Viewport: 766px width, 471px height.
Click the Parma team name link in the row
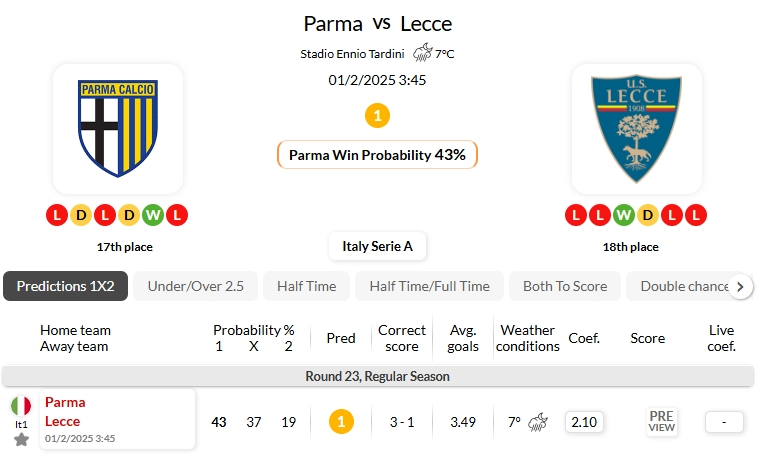(65, 402)
